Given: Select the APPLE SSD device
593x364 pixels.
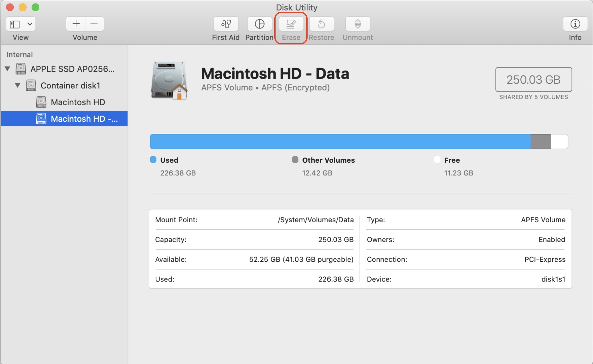Looking at the screenshot, I should click(x=72, y=68).
